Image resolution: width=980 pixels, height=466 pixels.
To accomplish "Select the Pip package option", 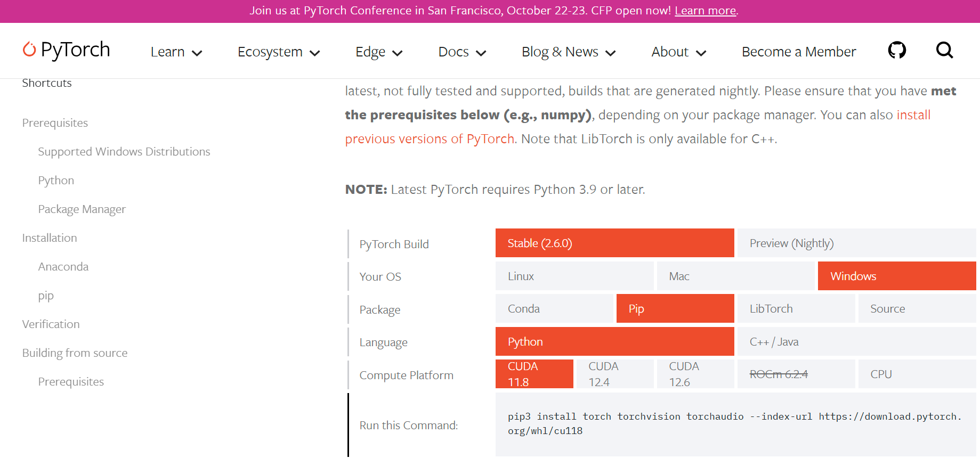I will tap(675, 308).
